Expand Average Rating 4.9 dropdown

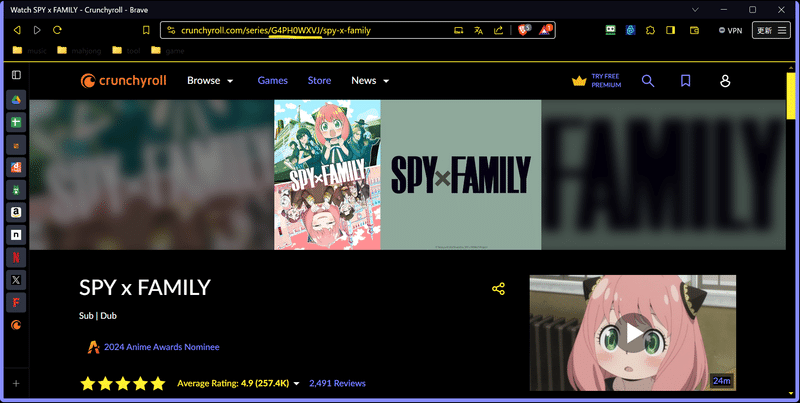point(238,383)
